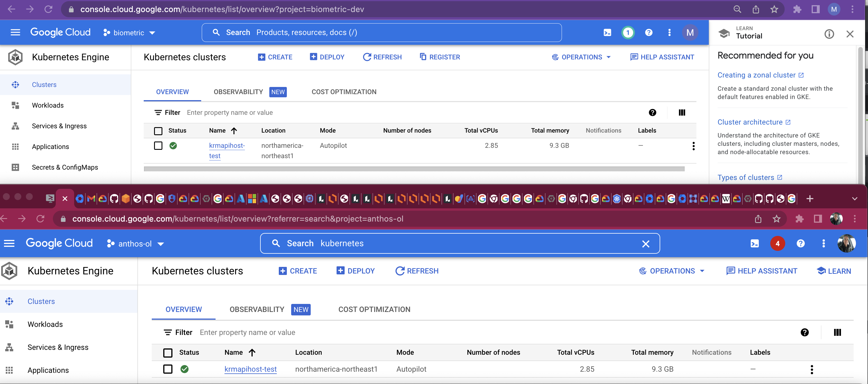Open the krmapihost-test row actions menu in the anthos-ol table

(x=811, y=369)
